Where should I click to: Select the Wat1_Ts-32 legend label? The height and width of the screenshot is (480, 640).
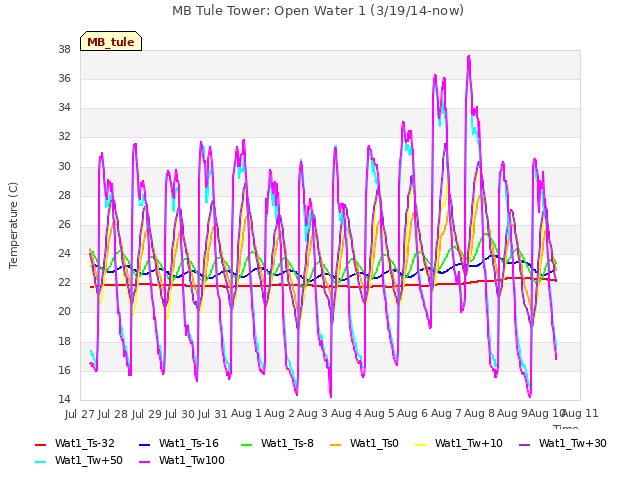84,444
